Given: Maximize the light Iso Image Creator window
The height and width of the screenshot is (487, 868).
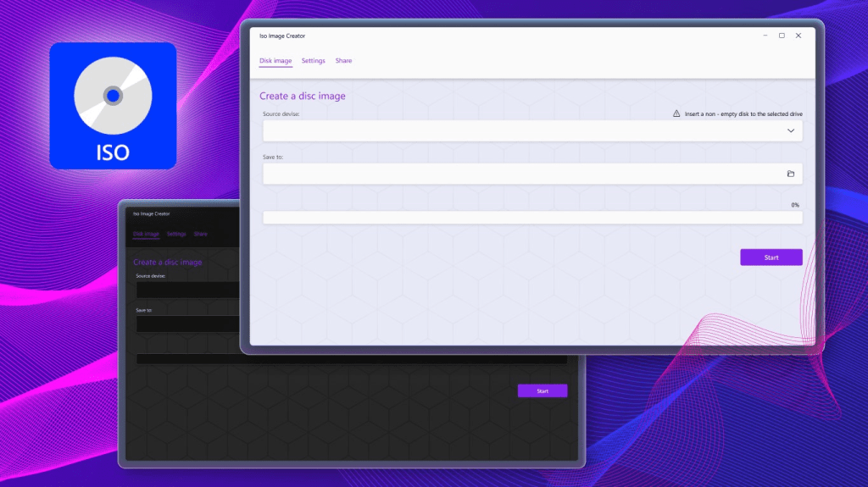Looking at the screenshot, I should [x=782, y=36].
